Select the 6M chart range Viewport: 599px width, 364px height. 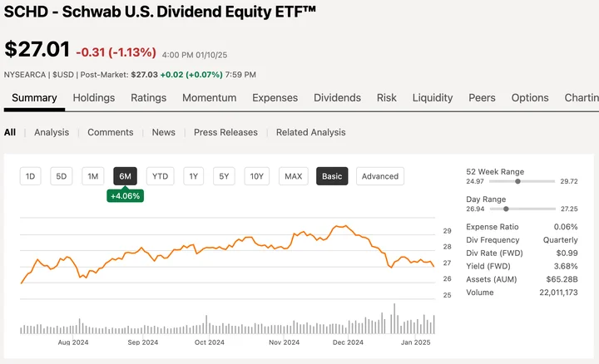125,176
